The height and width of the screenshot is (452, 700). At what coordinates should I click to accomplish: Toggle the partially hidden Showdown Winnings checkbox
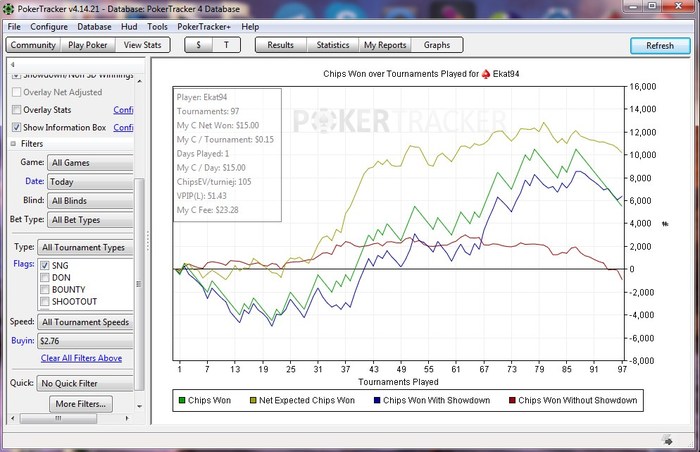pyautogui.click(x=17, y=76)
